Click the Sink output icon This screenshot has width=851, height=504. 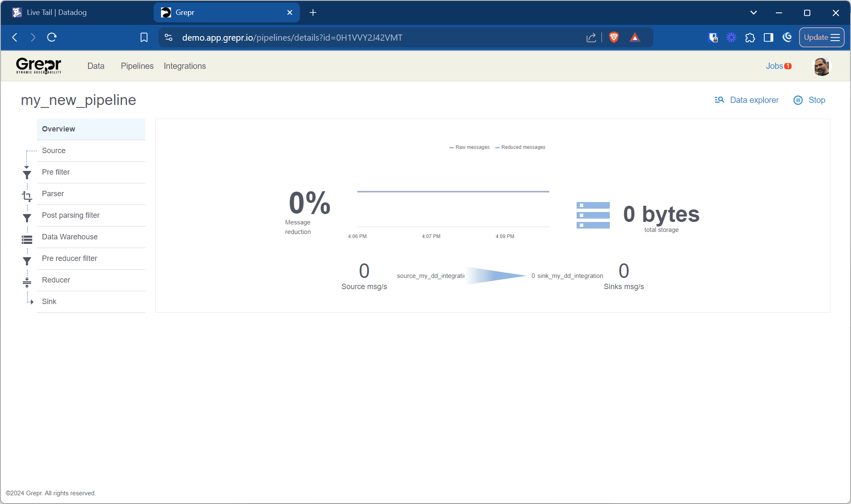(30, 302)
